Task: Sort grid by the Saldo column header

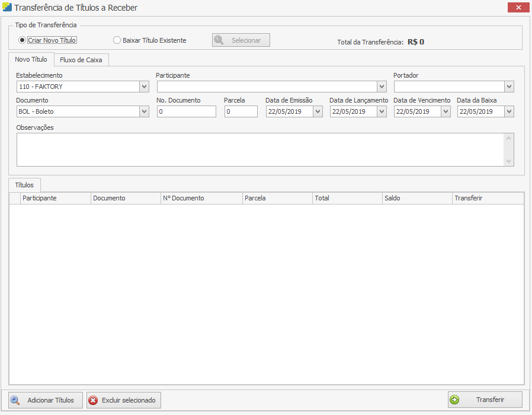Action: click(416, 198)
